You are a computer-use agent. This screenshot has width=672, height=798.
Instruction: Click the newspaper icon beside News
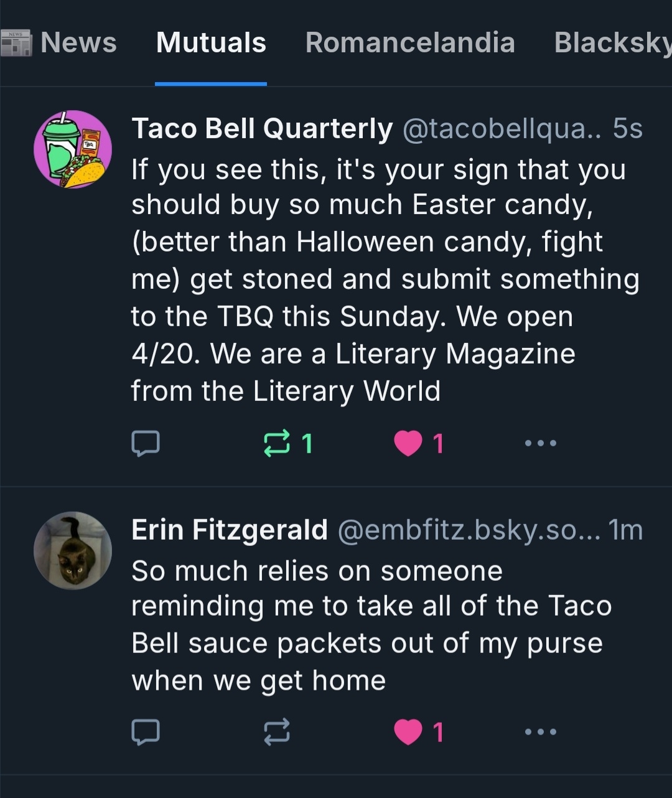16,43
